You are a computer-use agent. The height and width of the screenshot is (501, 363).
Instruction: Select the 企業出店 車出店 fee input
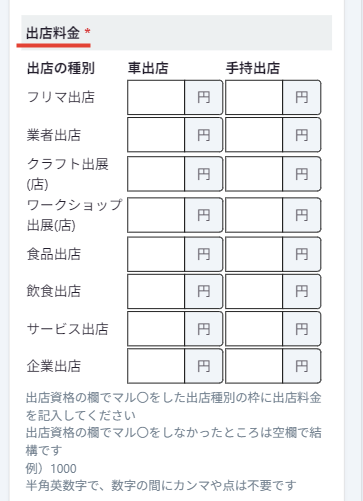[x=156, y=366]
